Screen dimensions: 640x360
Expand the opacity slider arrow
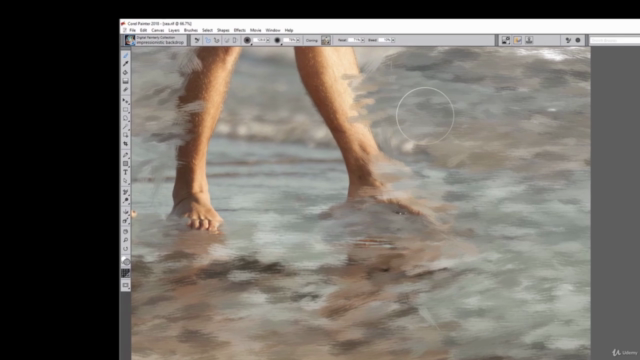[298, 40]
